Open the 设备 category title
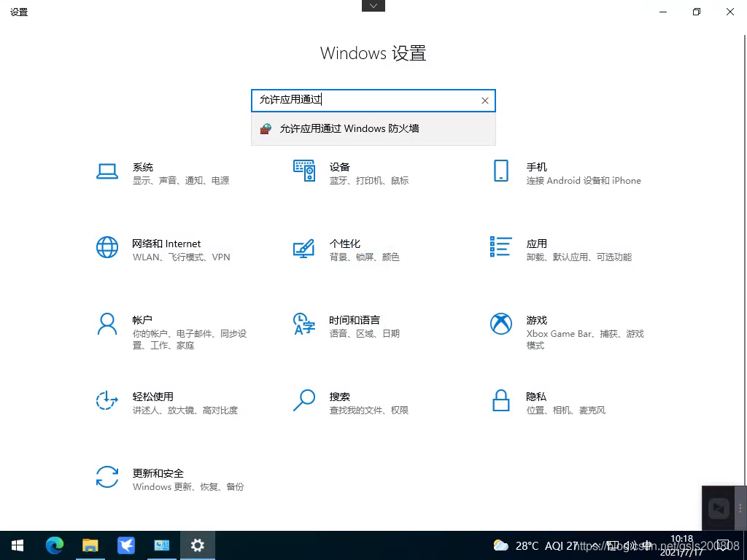747x560 pixels. click(x=340, y=167)
